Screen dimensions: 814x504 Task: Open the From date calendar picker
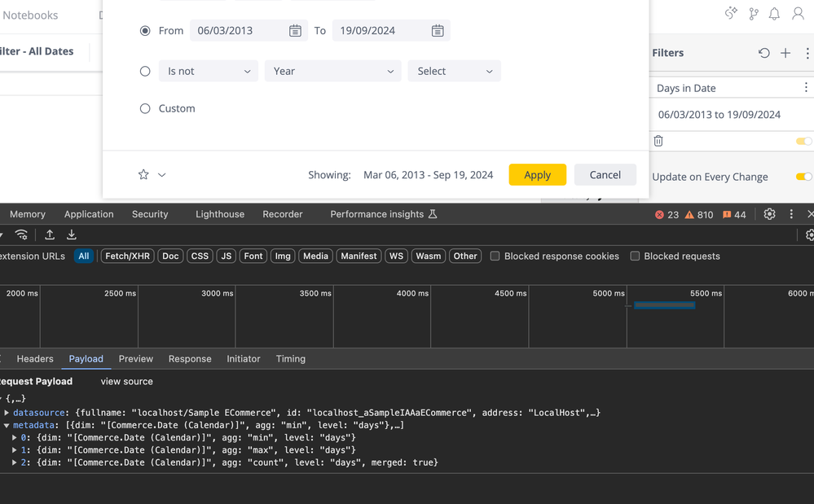point(295,31)
